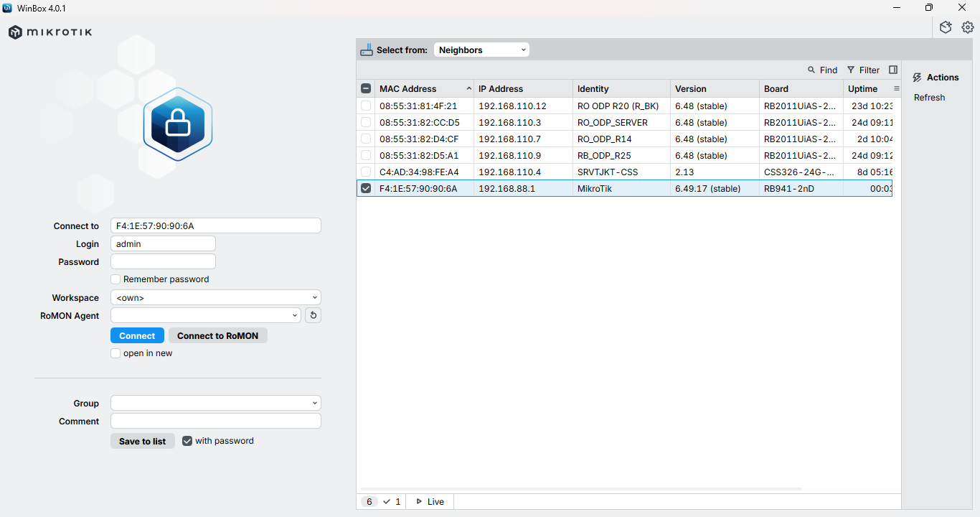The image size is (980, 517).
Task: Click the Save to list button
Action: point(142,441)
